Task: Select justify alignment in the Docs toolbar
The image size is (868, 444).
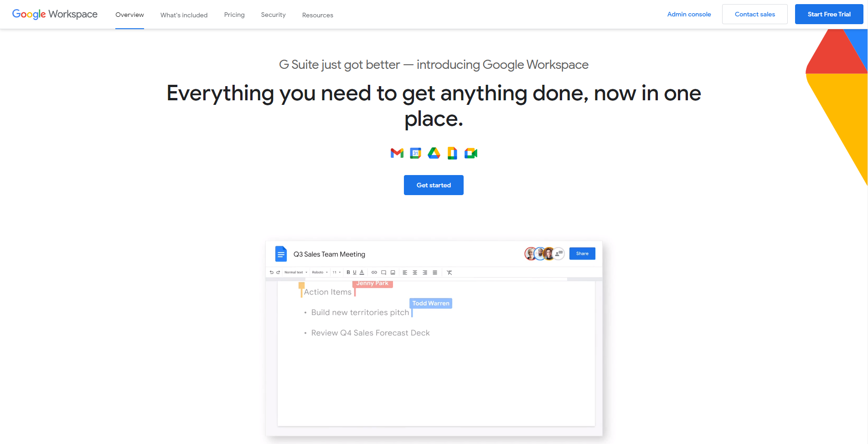Action: [435, 272]
